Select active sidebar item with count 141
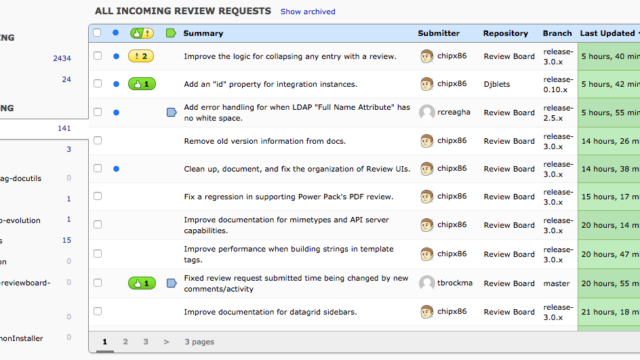The width and height of the screenshot is (640, 360). 44,129
